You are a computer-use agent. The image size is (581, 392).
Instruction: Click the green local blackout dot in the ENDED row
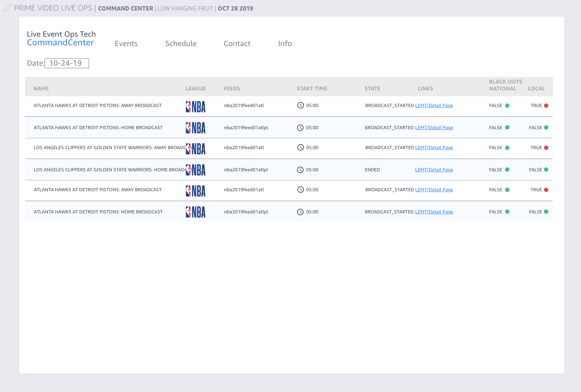click(x=546, y=170)
